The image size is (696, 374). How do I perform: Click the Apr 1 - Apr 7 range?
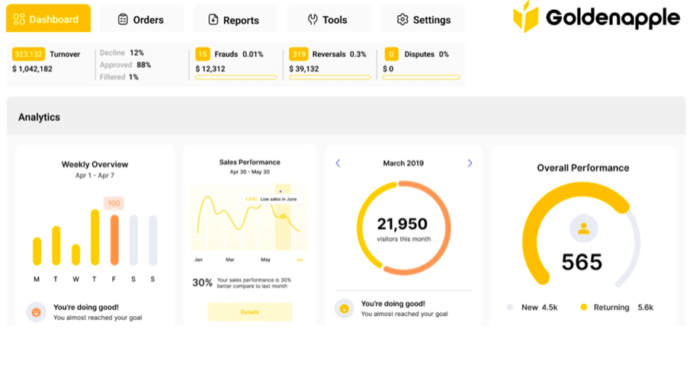point(95,176)
